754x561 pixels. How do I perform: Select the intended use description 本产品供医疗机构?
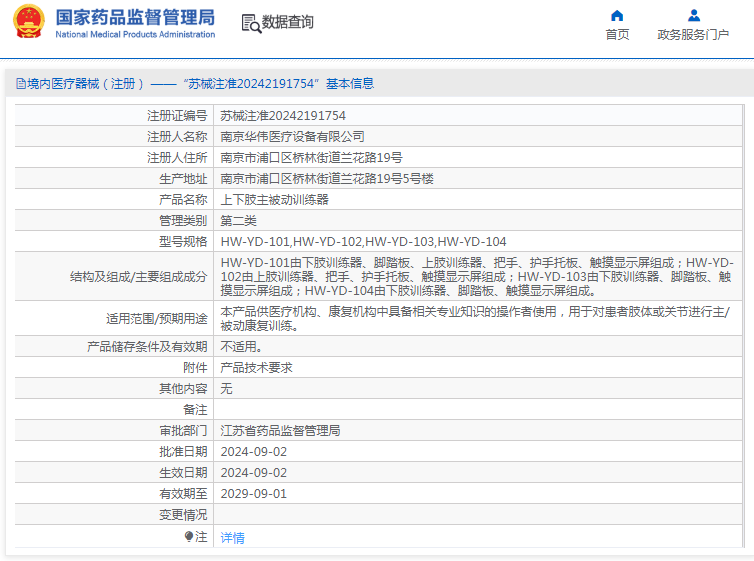coord(475,319)
